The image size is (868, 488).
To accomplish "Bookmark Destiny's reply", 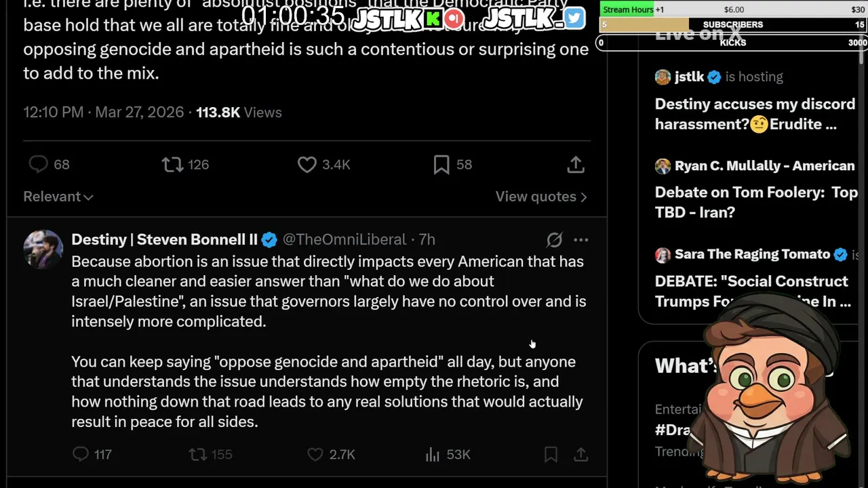I will tap(551, 454).
